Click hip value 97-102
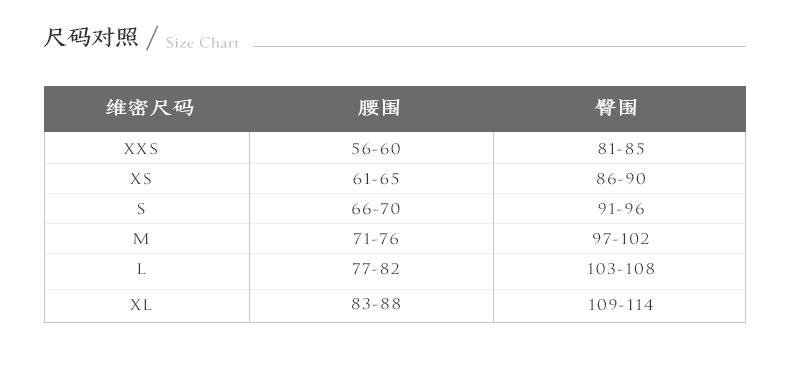This screenshot has height=374, width=790. [x=621, y=239]
